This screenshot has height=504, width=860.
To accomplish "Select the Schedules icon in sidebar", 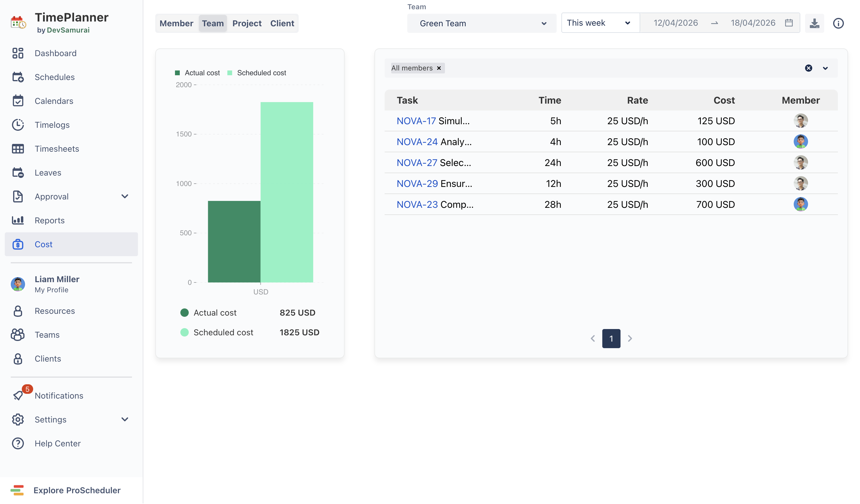I will click(18, 77).
